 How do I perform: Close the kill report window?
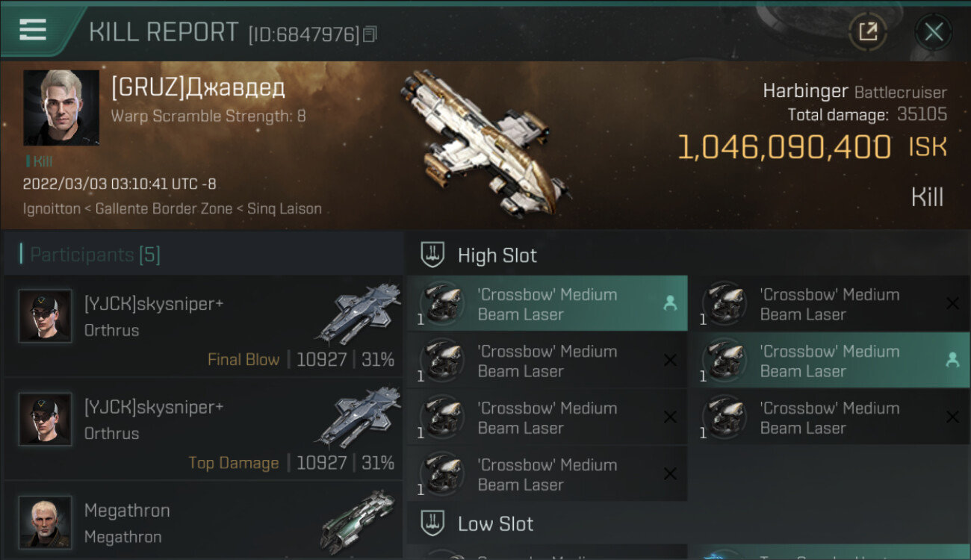(x=934, y=31)
